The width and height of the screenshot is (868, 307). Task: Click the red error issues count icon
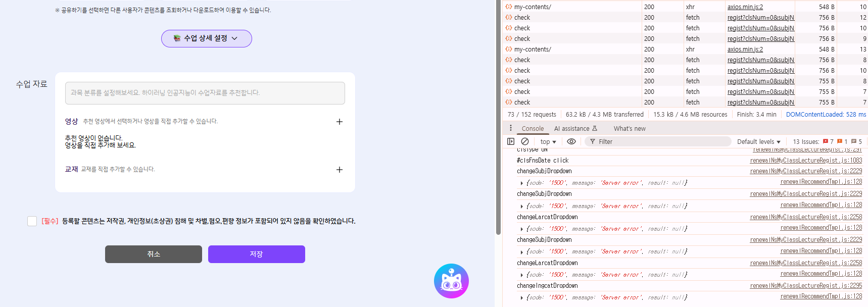pyautogui.click(x=826, y=142)
